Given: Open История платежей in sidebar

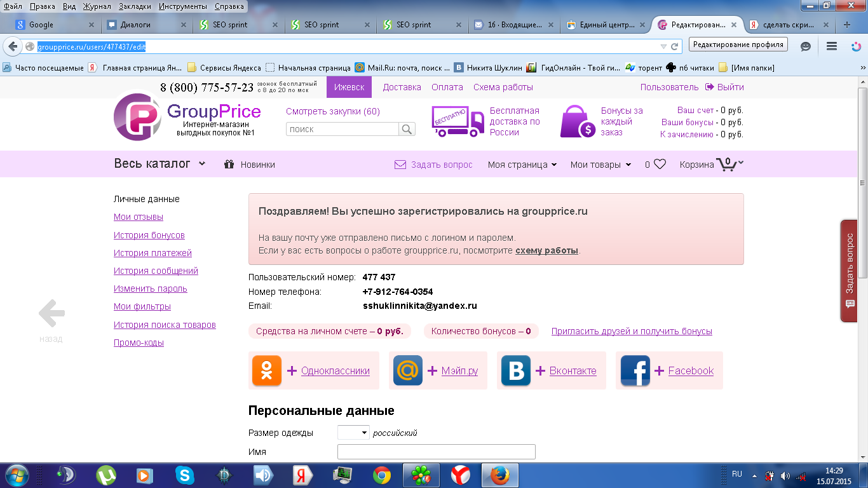Looking at the screenshot, I should pyautogui.click(x=153, y=253).
